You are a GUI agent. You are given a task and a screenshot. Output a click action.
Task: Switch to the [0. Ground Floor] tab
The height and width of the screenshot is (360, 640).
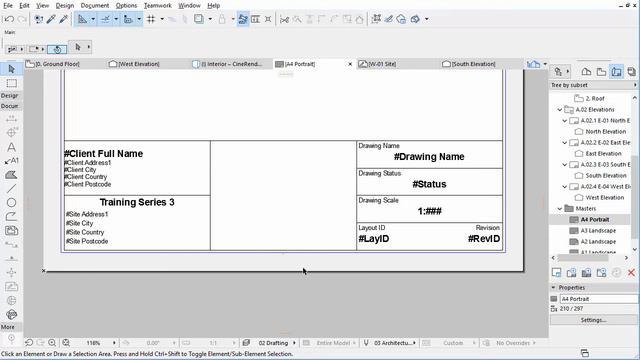(57, 64)
